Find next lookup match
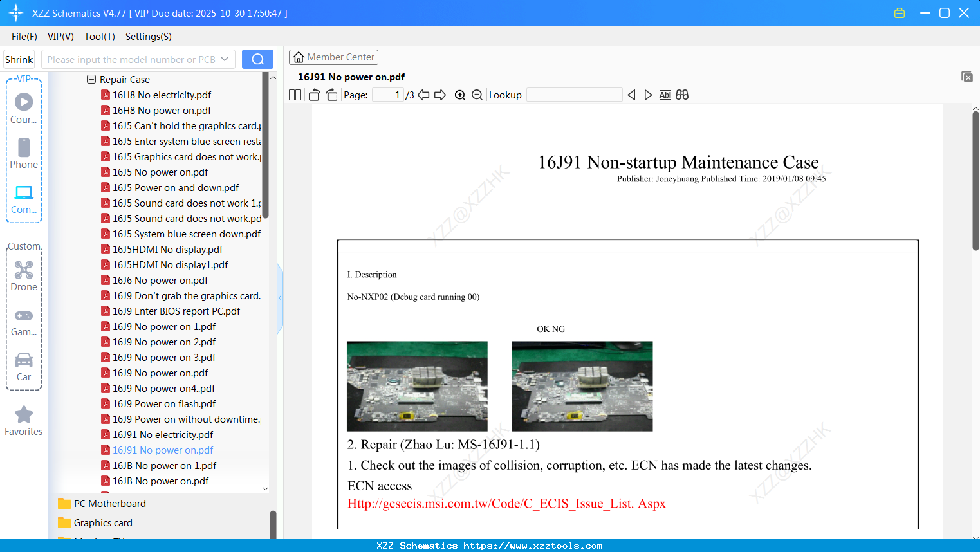This screenshot has height=552, width=980. click(648, 95)
